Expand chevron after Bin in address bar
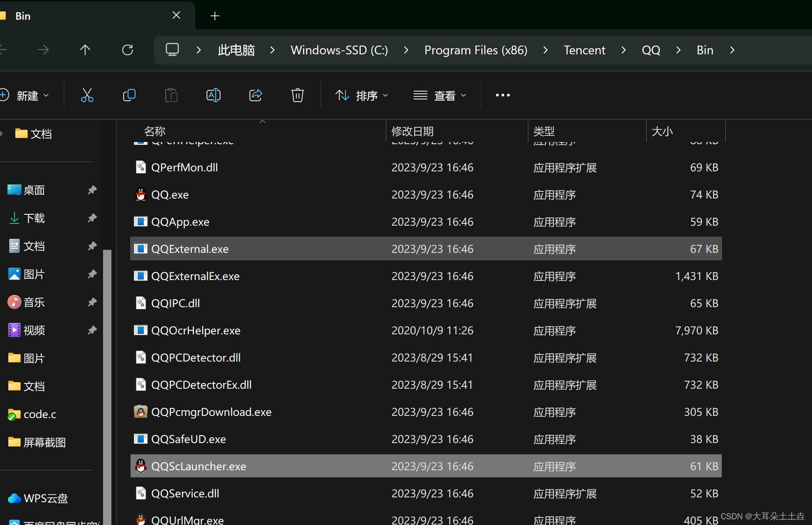This screenshot has width=812, height=525. (x=732, y=50)
